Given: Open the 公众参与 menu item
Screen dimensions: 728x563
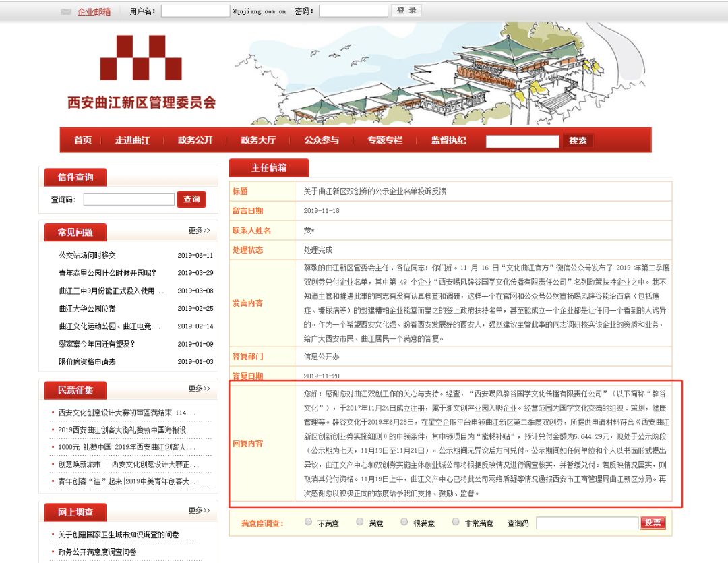Looking at the screenshot, I should (x=322, y=140).
